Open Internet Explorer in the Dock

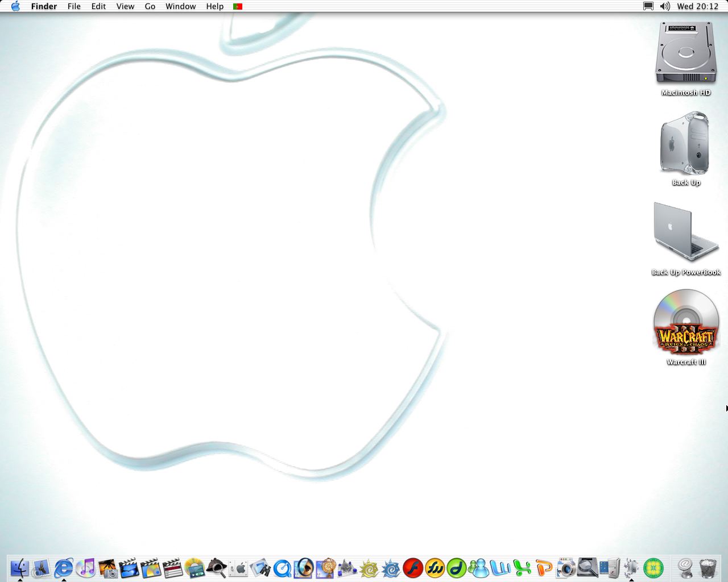coord(64,568)
